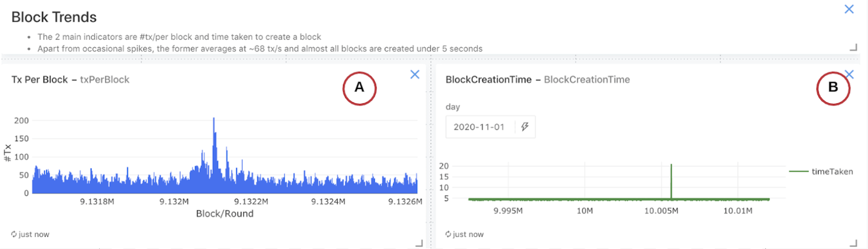Click the green spike in BlockCreationTime chart
The width and height of the screenshot is (868, 249).
[x=671, y=173]
